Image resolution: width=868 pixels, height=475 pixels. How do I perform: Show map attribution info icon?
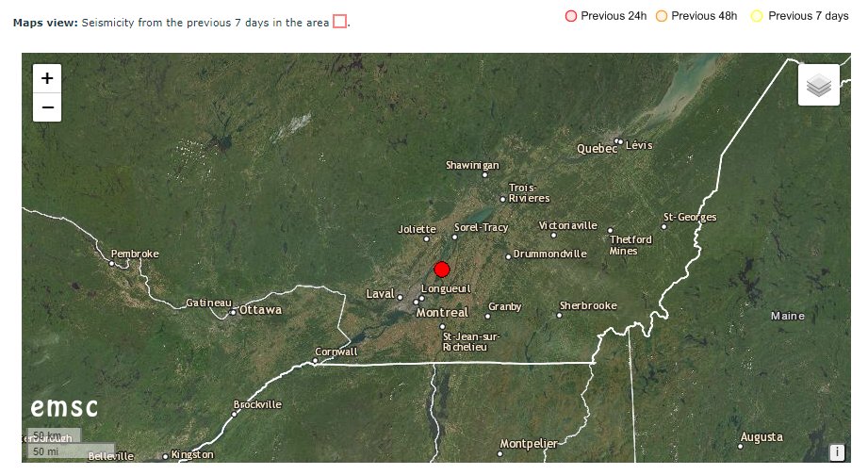click(837, 451)
